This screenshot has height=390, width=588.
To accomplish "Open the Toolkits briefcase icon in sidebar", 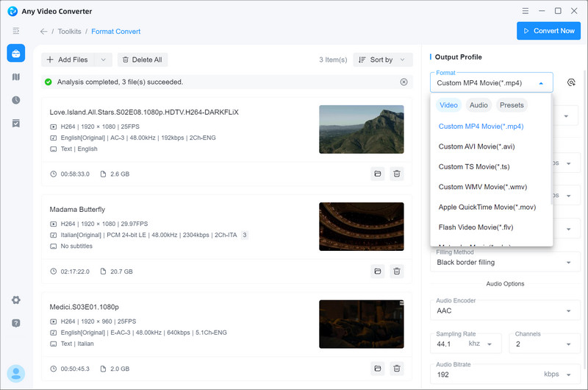I will point(15,53).
